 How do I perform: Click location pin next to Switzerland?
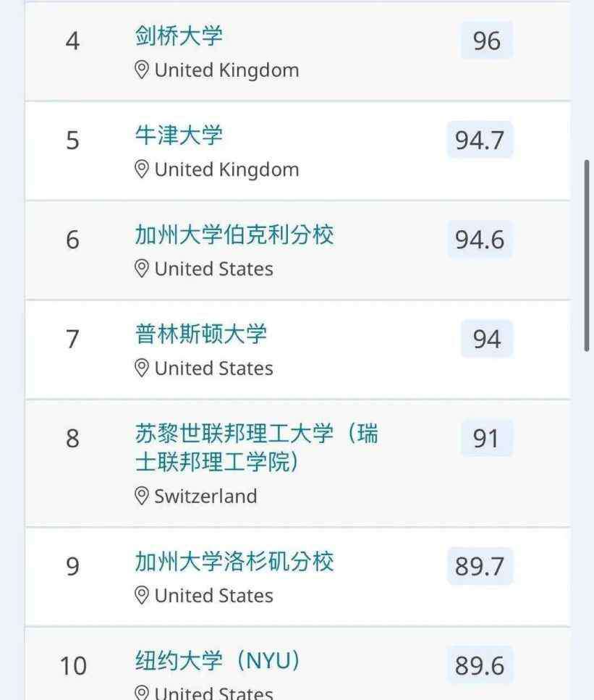pos(142,497)
